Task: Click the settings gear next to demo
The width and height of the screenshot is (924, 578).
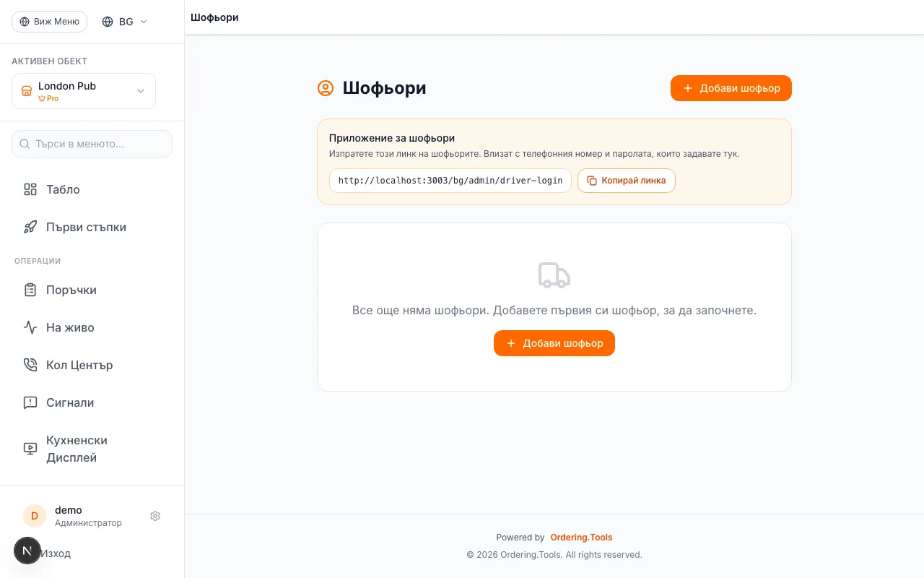Action: click(155, 516)
